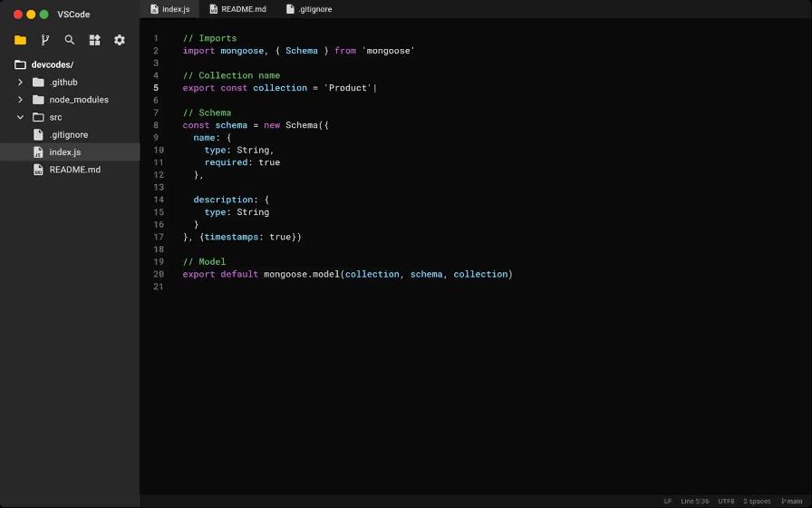
Task: Switch to the README.md editor tab
Action: (x=238, y=9)
